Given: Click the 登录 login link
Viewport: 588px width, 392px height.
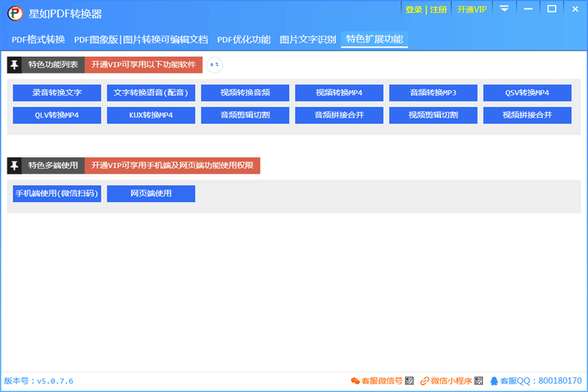Looking at the screenshot, I should coord(414,10).
